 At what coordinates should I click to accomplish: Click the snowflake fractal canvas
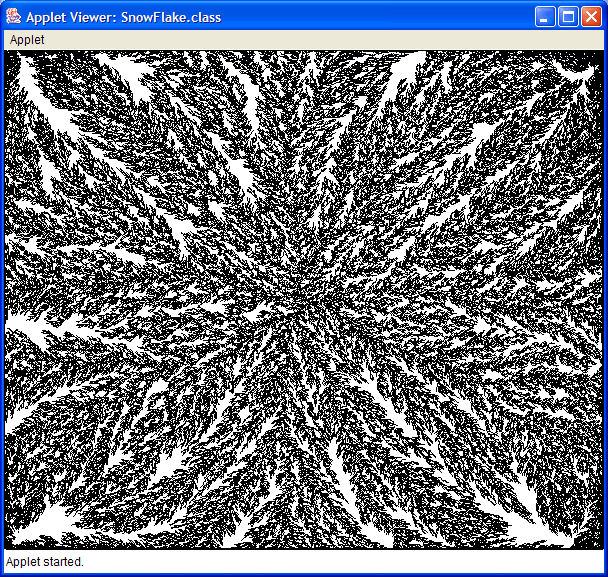[x=304, y=299]
